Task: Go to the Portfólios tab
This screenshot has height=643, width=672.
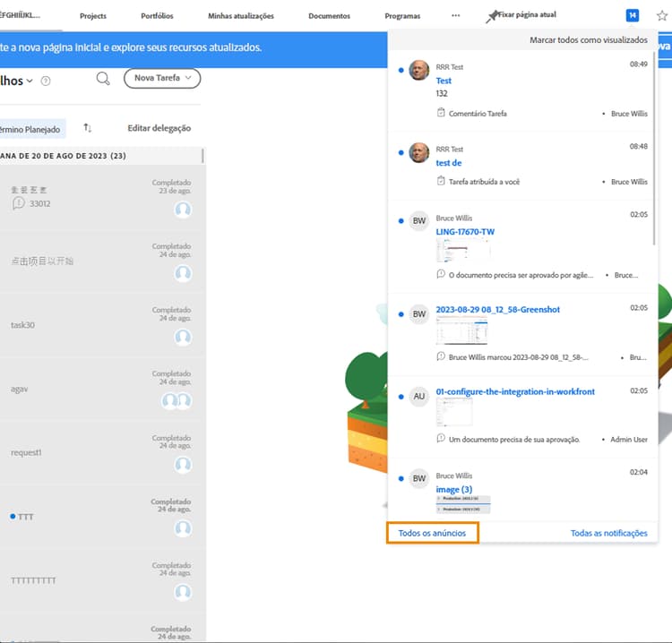Action: (x=157, y=16)
